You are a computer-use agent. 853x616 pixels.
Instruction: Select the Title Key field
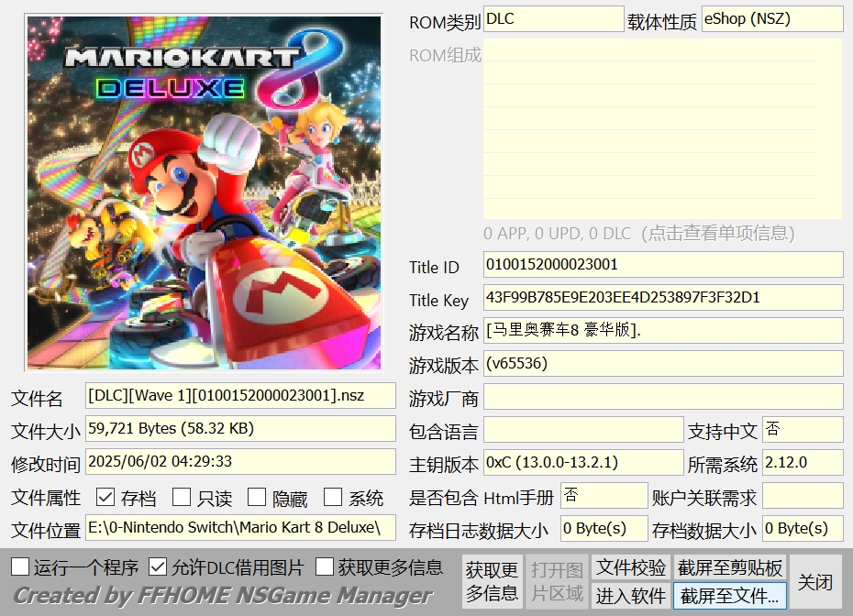pos(662,298)
